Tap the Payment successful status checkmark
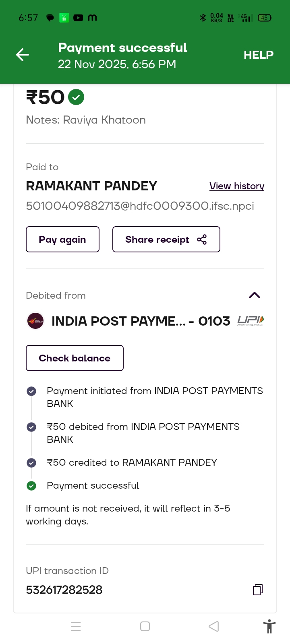The height and width of the screenshot is (644, 290). click(31, 486)
